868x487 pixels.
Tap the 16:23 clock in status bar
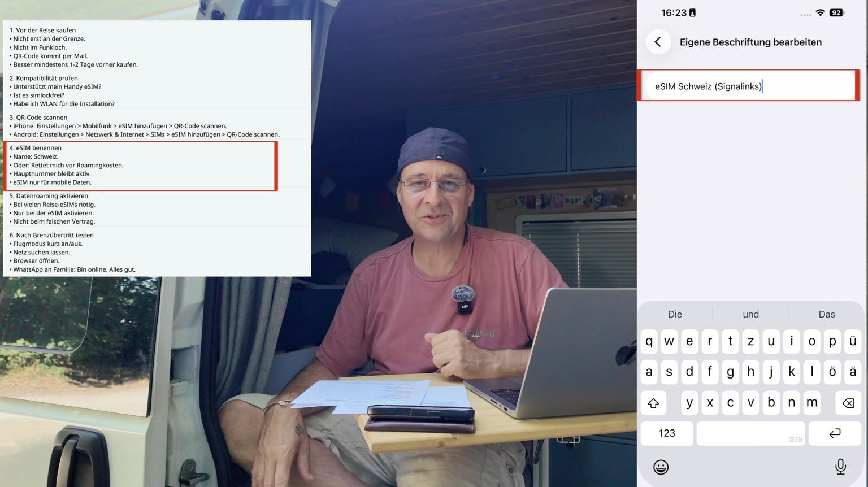point(674,12)
